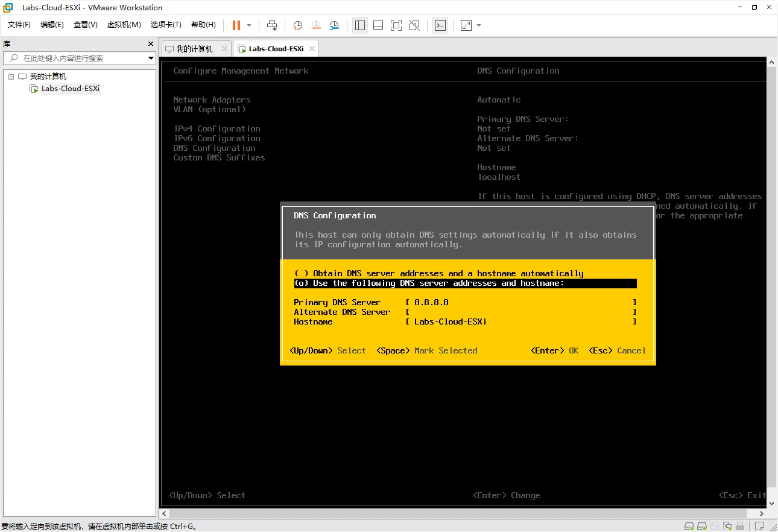778x532 pixels.
Task: Click the pause virtual machine icon
Action: pos(236,25)
